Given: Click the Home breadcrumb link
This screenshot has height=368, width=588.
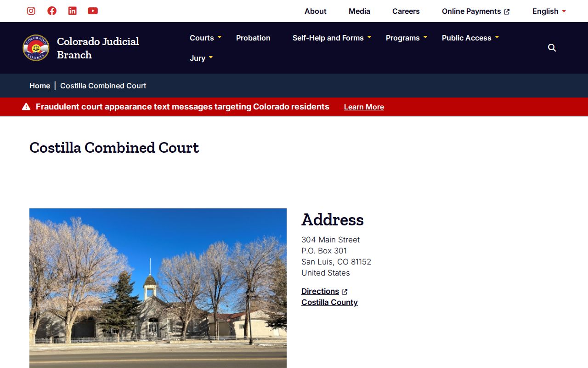Looking at the screenshot, I should click(x=40, y=86).
